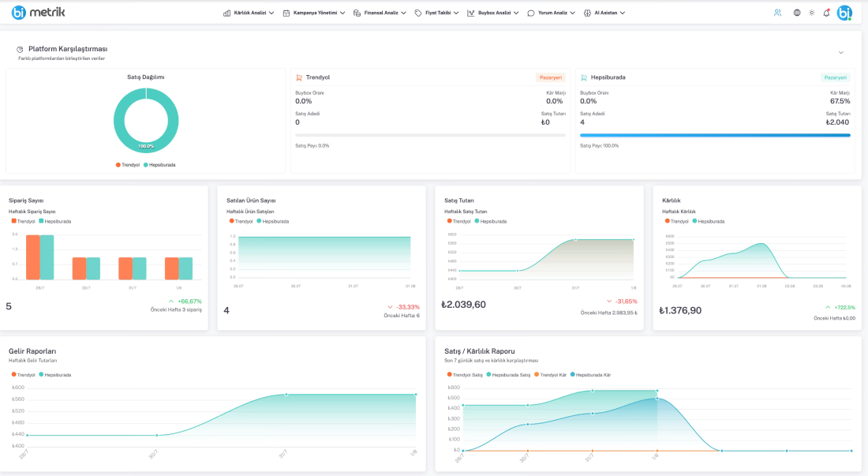Screen dimensions: 868x476
Task: Open the Kampanya Yönetimi menu
Action: (314, 13)
